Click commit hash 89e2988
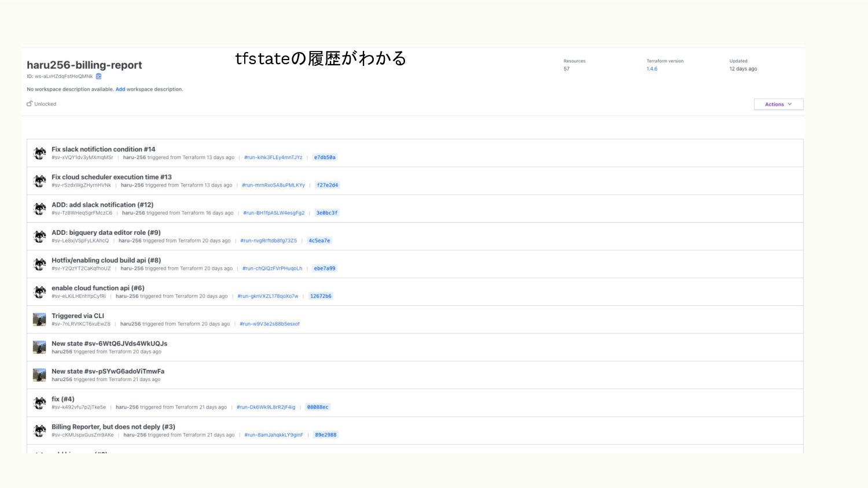The width and height of the screenshot is (868, 488). [326, 435]
